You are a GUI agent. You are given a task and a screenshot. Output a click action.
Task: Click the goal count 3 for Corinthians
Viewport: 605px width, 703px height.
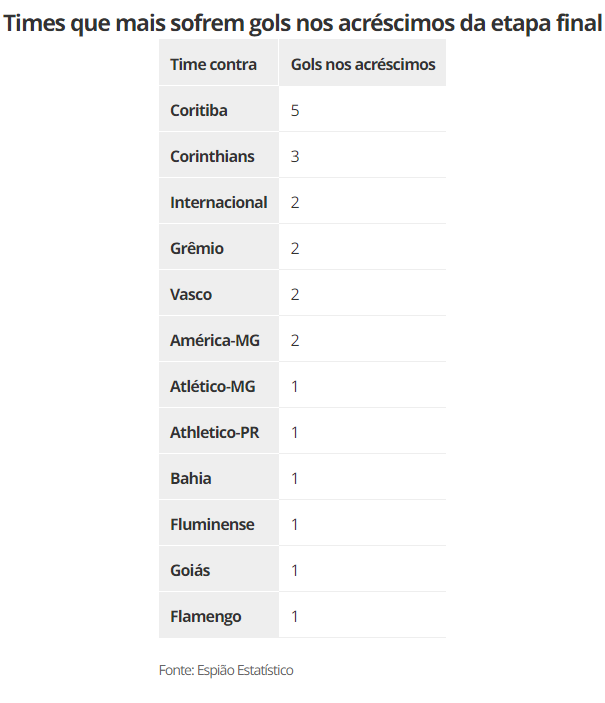click(295, 156)
